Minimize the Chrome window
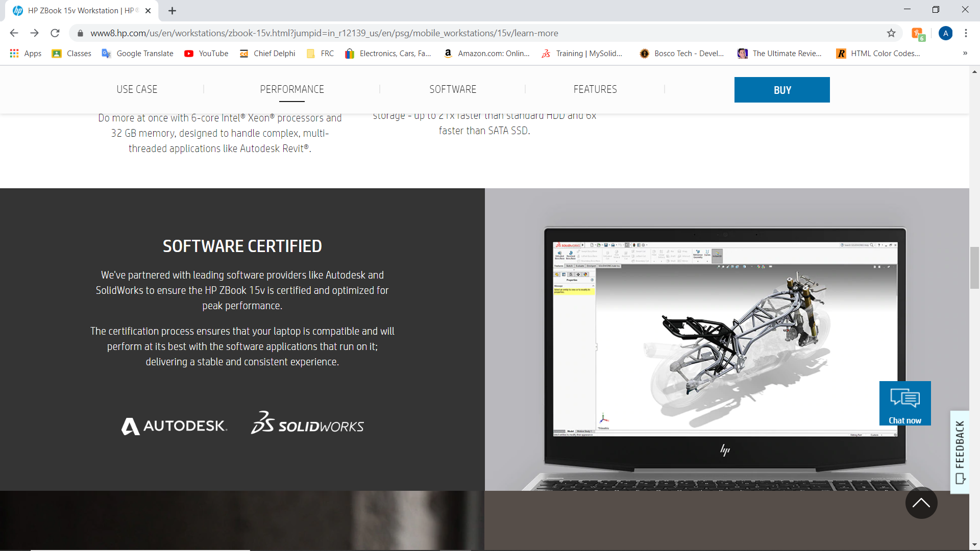This screenshot has height=551, width=980. [x=907, y=10]
